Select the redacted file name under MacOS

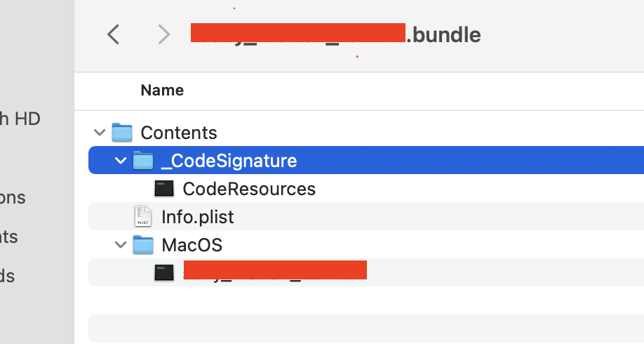274,270
